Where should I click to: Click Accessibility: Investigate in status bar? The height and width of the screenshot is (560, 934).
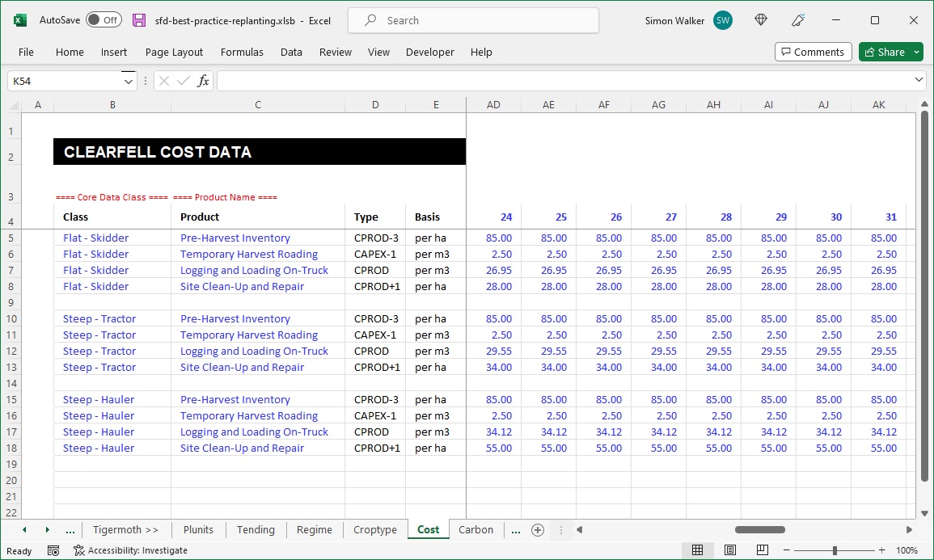click(x=130, y=550)
